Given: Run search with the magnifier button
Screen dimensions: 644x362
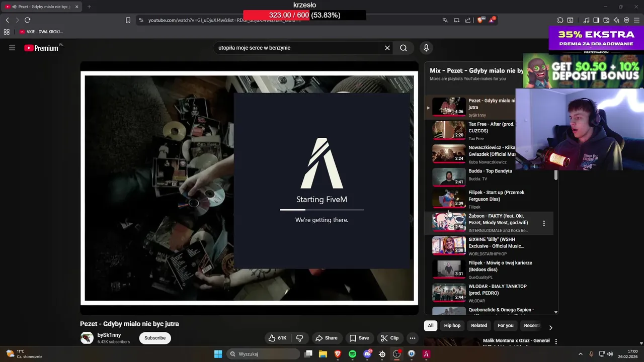Looking at the screenshot, I should click(x=404, y=48).
